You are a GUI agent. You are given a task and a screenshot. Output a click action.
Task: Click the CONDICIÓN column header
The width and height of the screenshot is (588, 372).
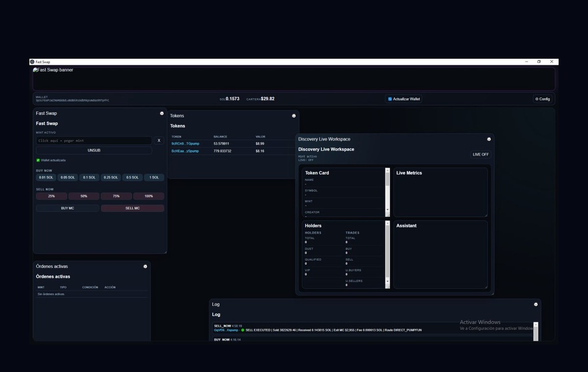[90, 287]
